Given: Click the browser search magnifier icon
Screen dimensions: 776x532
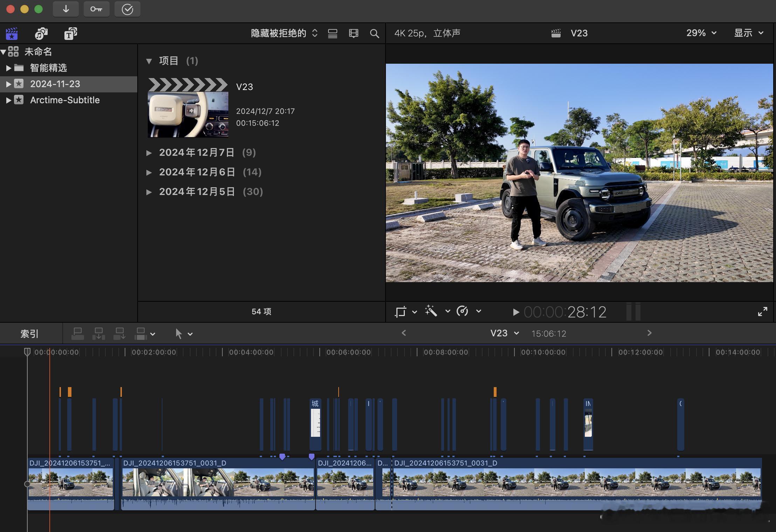Looking at the screenshot, I should (x=374, y=34).
